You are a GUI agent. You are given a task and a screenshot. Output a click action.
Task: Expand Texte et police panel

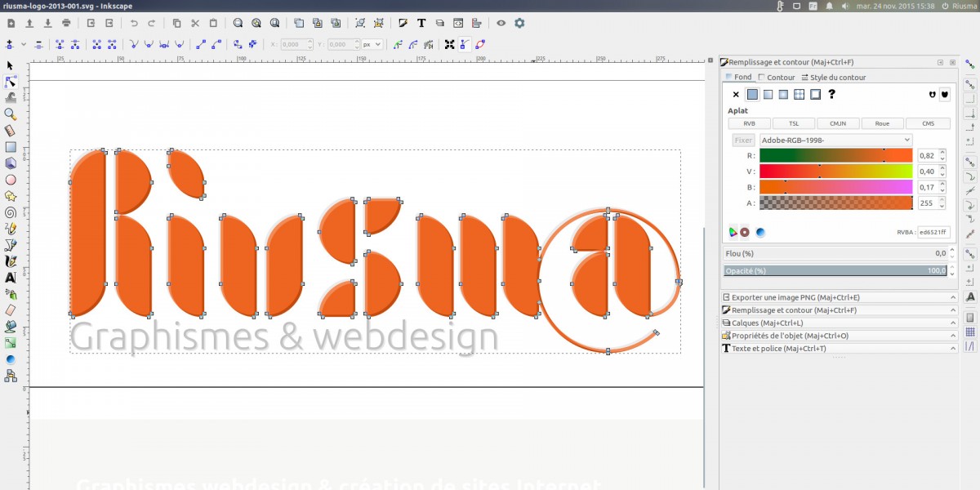[x=839, y=349]
